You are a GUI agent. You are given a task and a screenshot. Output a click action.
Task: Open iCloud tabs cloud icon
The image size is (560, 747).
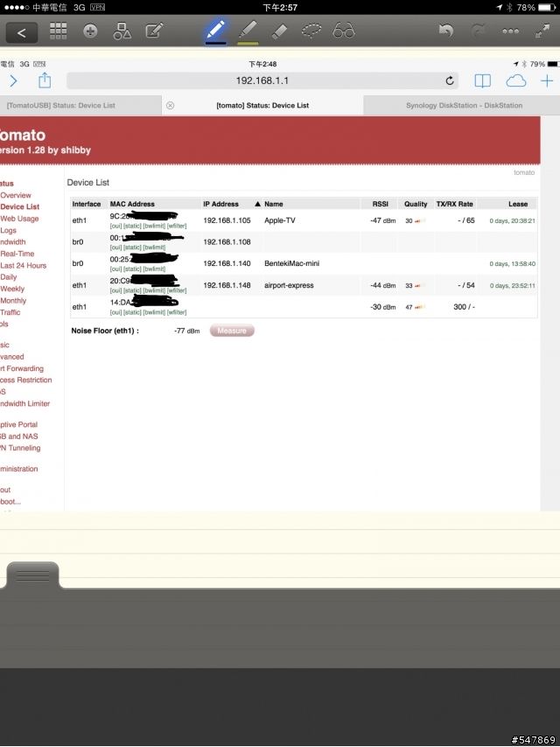[x=516, y=81]
